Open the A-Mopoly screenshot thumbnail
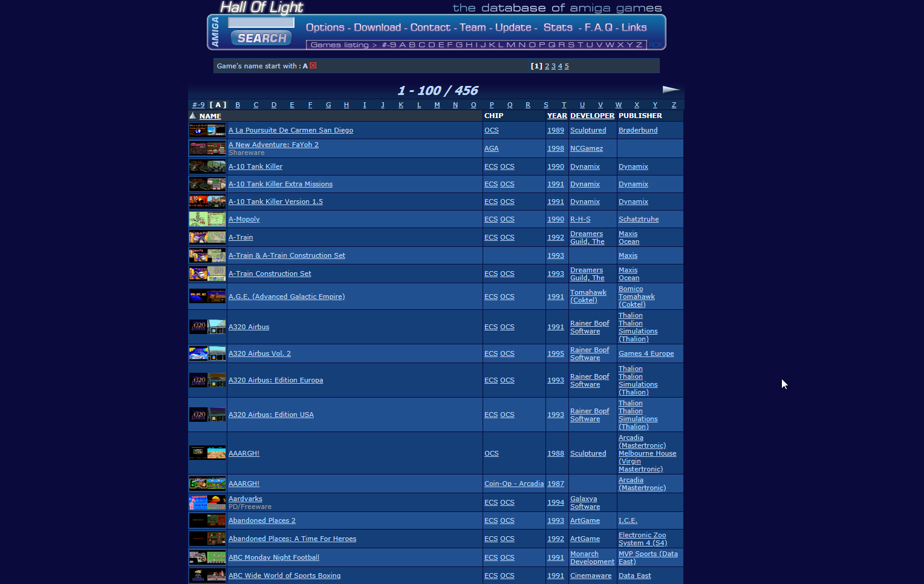Screen dimensions: 924x584 tap(207, 219)
